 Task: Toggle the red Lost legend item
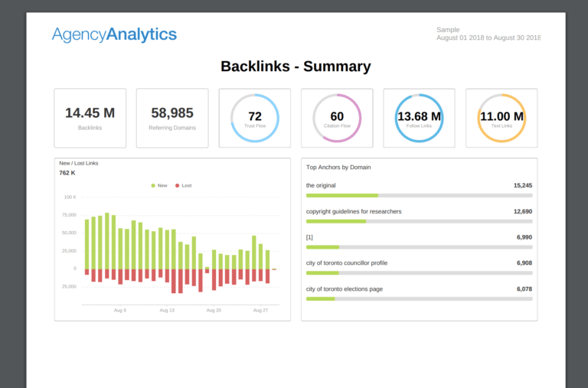point(184,185)
